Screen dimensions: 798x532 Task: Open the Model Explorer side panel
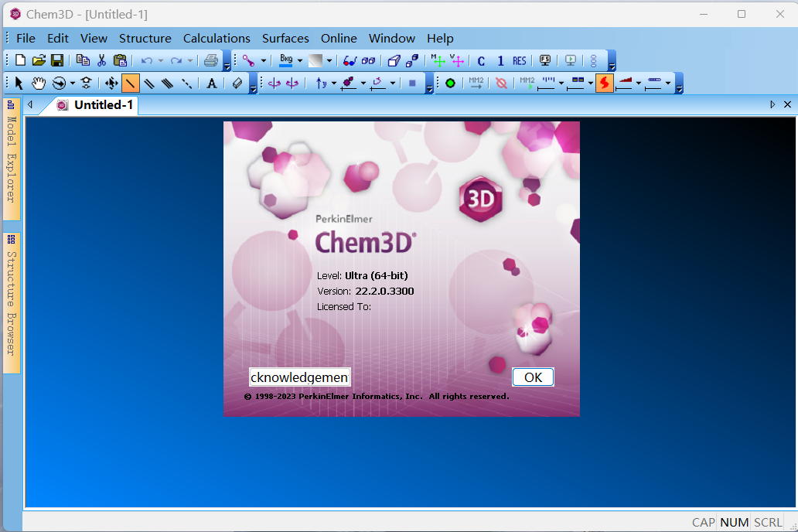tap(11, 159)
